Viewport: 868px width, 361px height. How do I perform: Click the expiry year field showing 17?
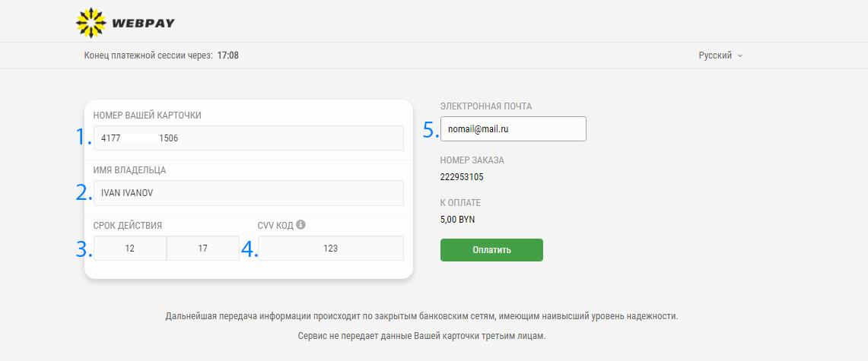pos(203,249)
